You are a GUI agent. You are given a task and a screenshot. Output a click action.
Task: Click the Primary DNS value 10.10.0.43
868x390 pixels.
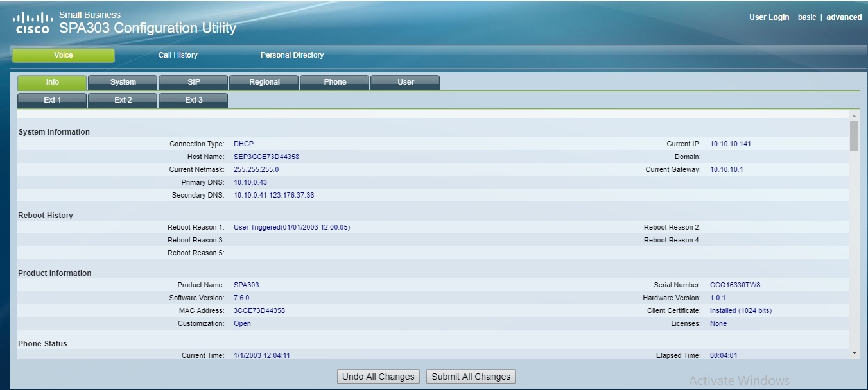point(250,182)
